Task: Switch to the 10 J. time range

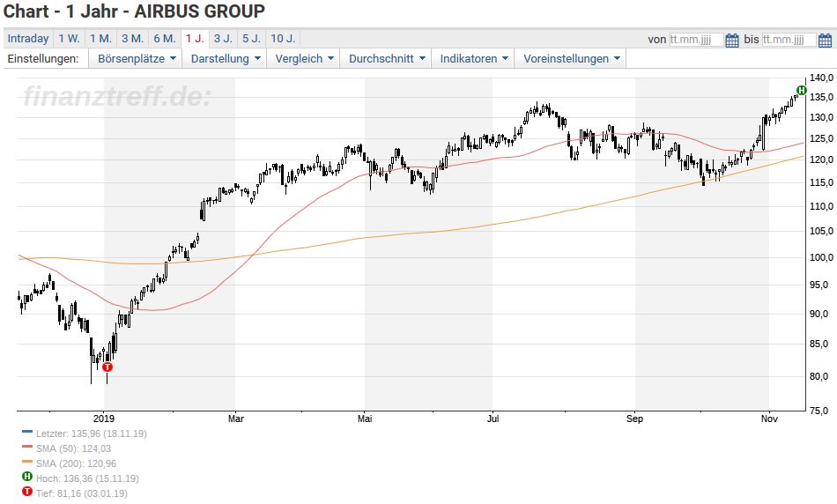Action: (283, 39)
